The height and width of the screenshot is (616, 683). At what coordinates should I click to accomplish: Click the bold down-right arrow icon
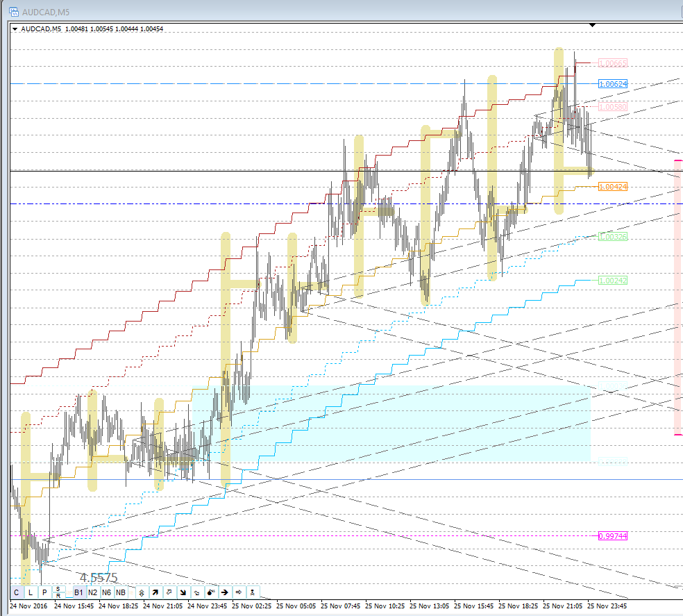coord(183,592)
